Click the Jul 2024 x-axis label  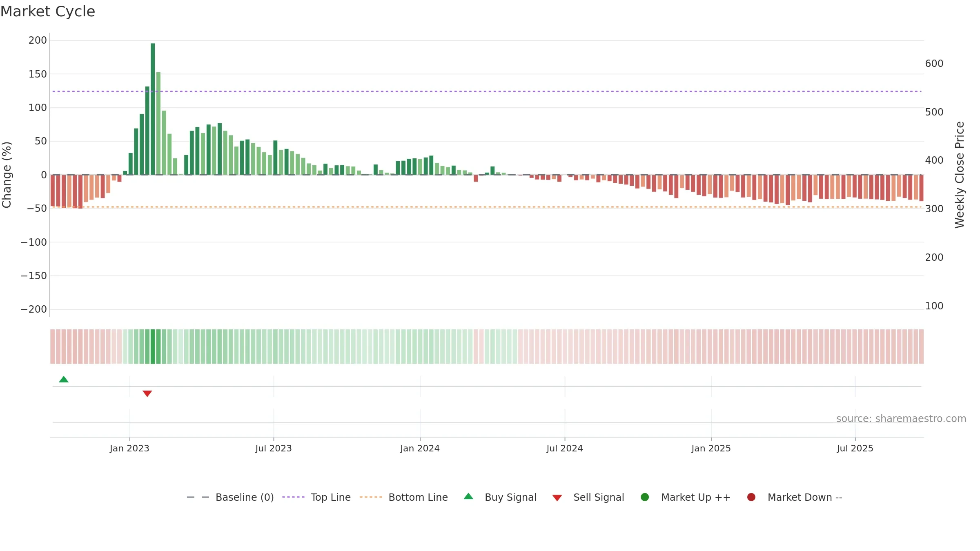click(565, 449)
